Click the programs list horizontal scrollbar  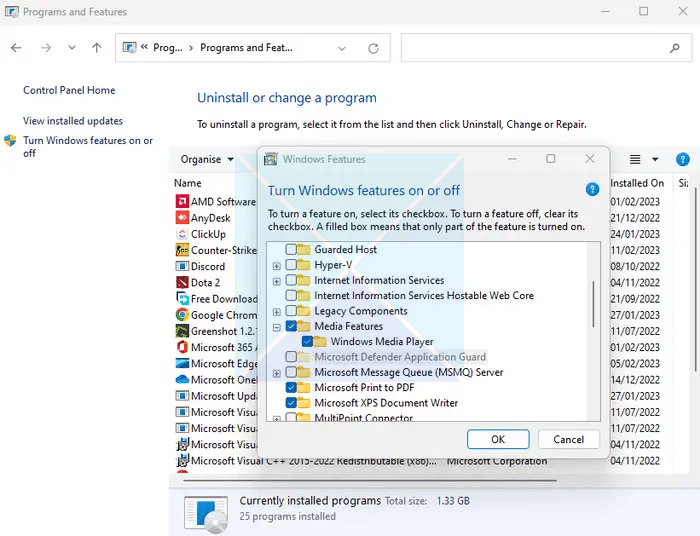click(x=370, y=481)
